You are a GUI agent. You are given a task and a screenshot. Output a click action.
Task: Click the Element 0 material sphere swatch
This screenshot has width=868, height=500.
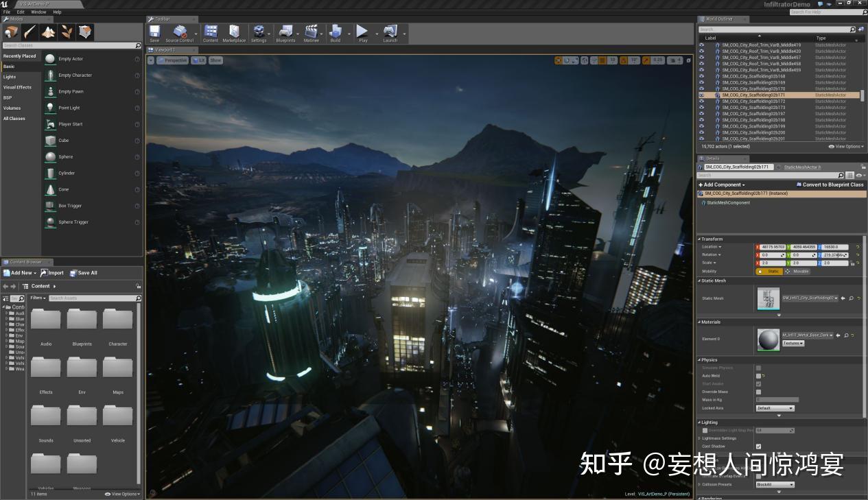(768, 339)
